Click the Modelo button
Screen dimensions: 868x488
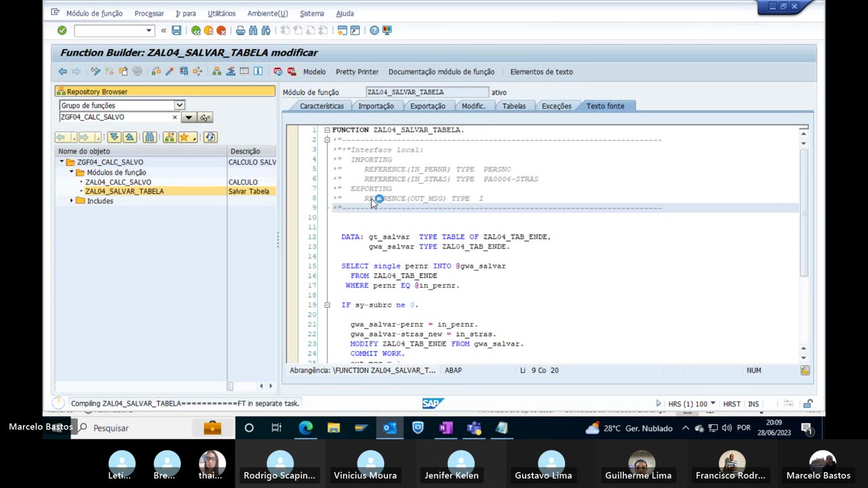[x=314, y=72]
